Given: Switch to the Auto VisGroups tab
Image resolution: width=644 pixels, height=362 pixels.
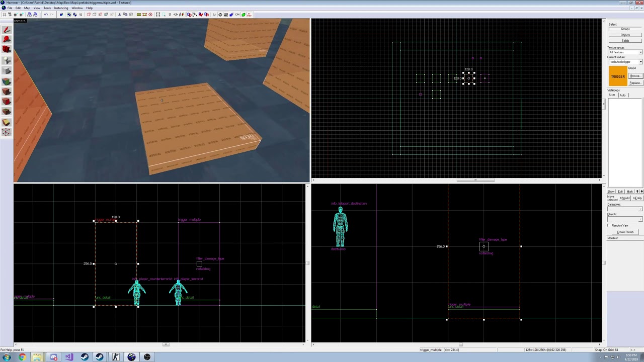Looking at the screenshot, I should [x=622, y=95].
